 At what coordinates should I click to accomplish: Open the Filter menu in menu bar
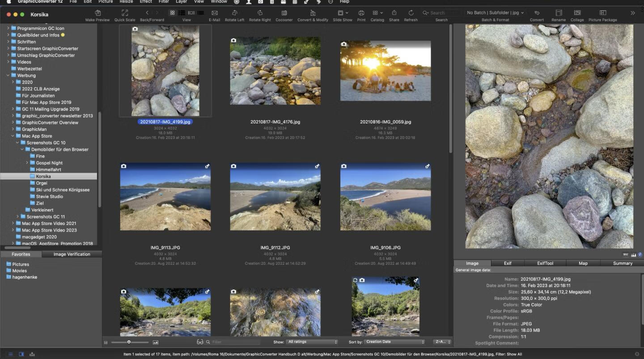[x=164, y=2]
